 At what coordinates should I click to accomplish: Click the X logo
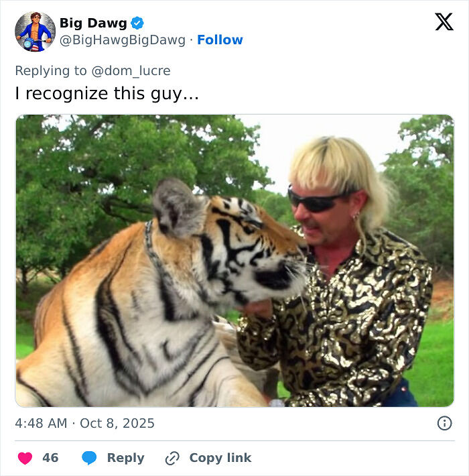point(444,22)
